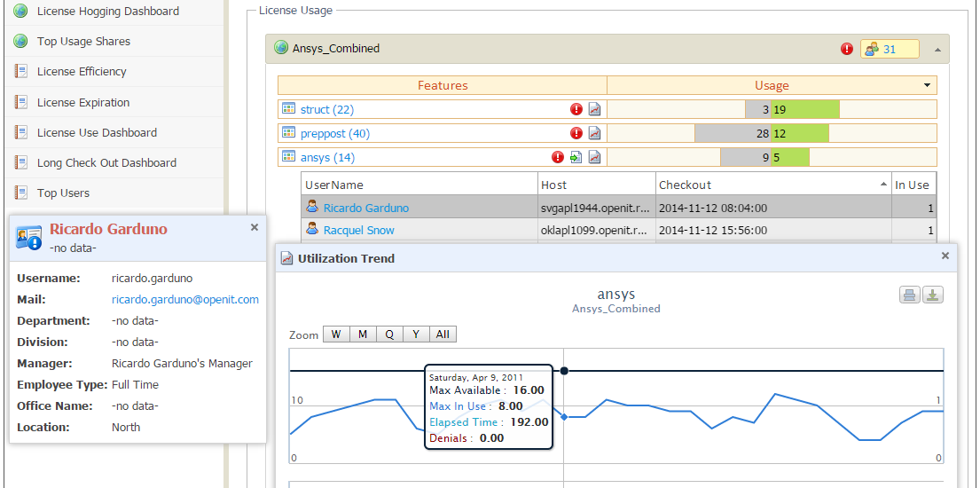
Task: Click the highlighted data point on chart
Action: pyautogui.click(x=564, y=417)
